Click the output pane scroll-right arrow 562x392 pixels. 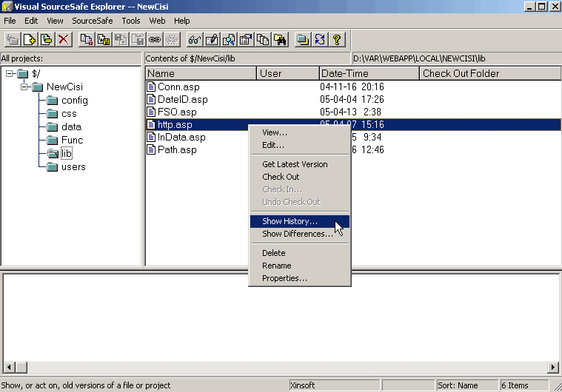point(553,367)
